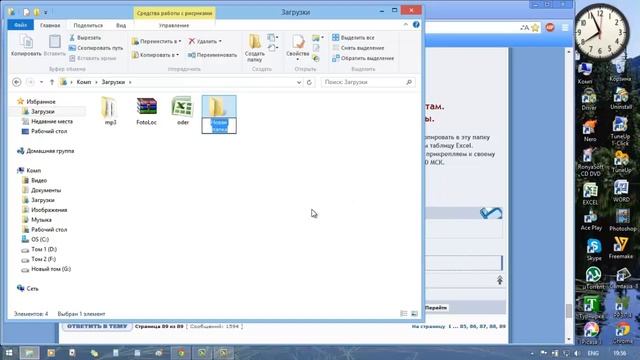The image size is (640, 360).
Task: Click Cut (Вырезать) in the ribbon
Action: 85,38
